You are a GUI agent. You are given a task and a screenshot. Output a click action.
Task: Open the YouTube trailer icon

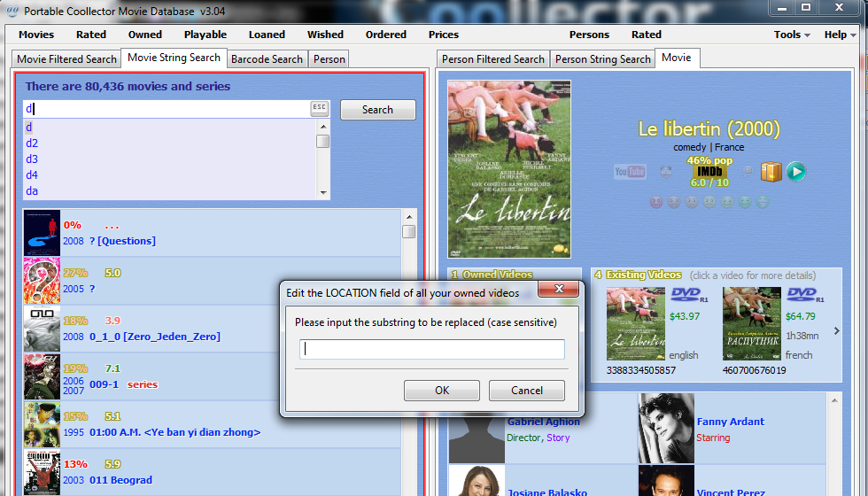pos(630,172)
